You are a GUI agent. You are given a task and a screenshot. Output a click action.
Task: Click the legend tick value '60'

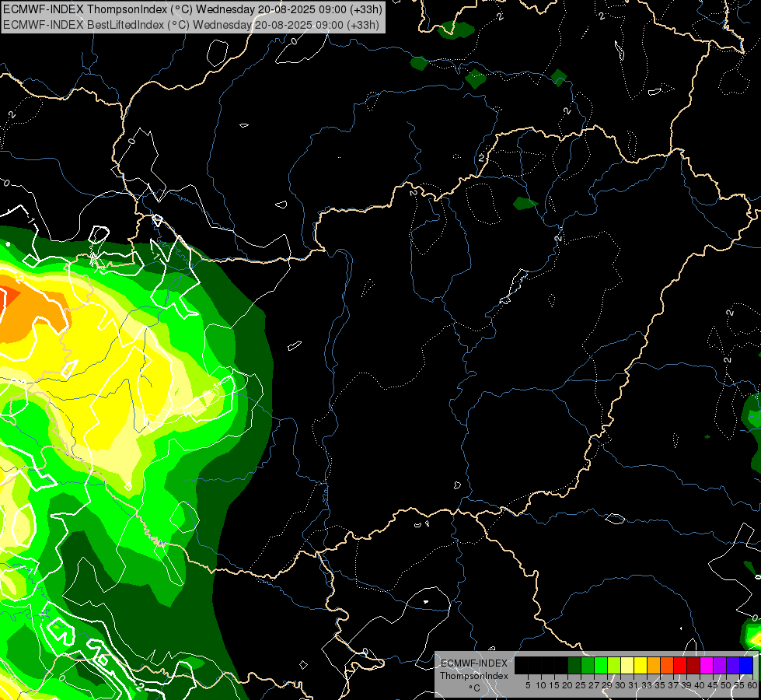click(x=752, y=685)
